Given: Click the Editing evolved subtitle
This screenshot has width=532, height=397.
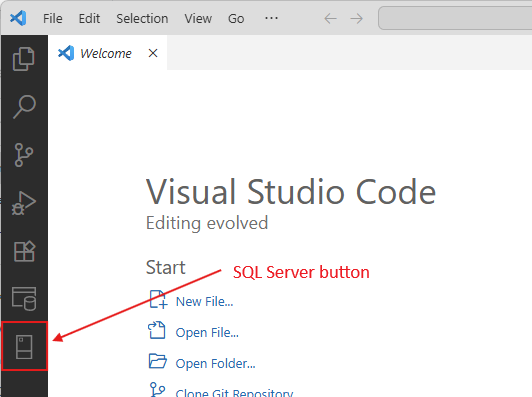Looking at the screenshot, I should click(x=207, y=223).
